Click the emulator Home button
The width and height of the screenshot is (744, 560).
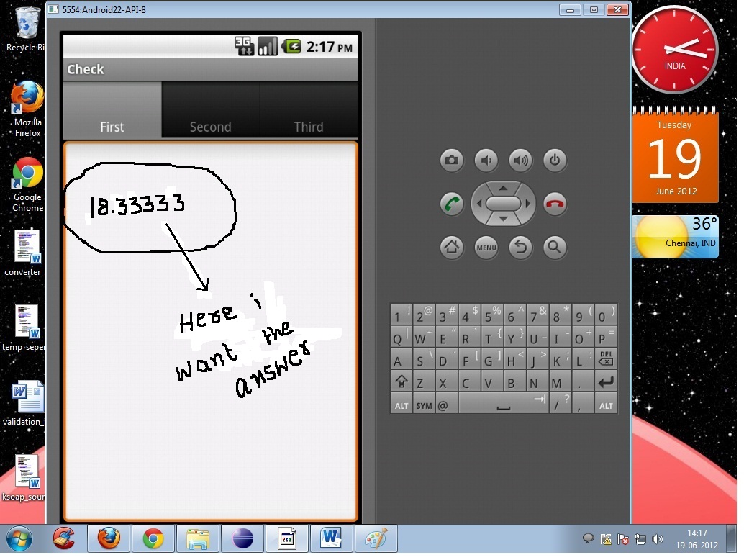tap(451, 248)
